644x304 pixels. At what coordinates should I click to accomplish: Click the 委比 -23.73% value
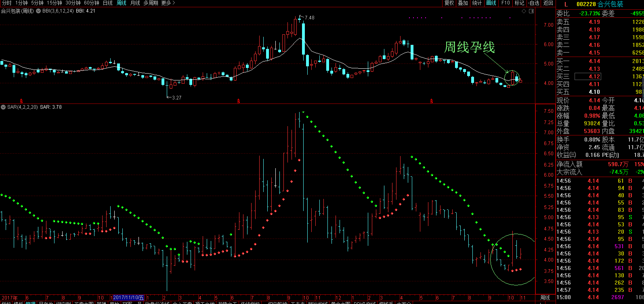(590, 13)
